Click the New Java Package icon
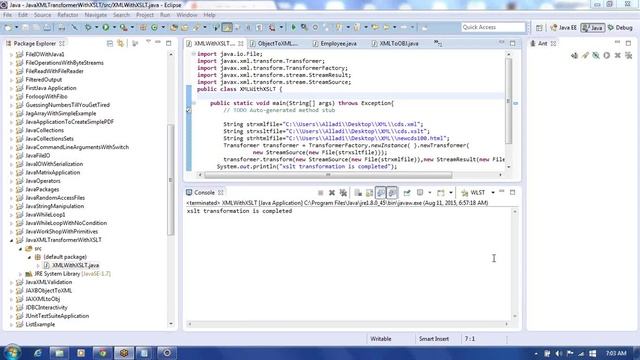 (x=143, y=28)
